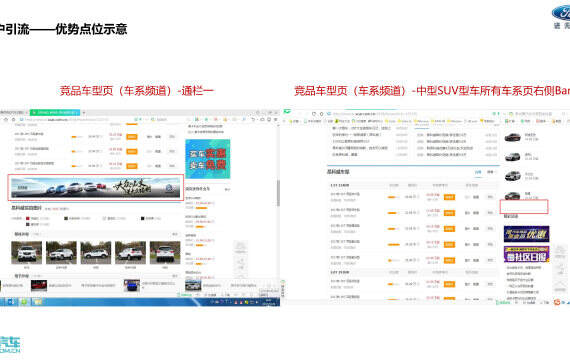Click the lowest orange inquiry button, left browser
This screenshot has height=360, width=570.
[x=132, y=166]
